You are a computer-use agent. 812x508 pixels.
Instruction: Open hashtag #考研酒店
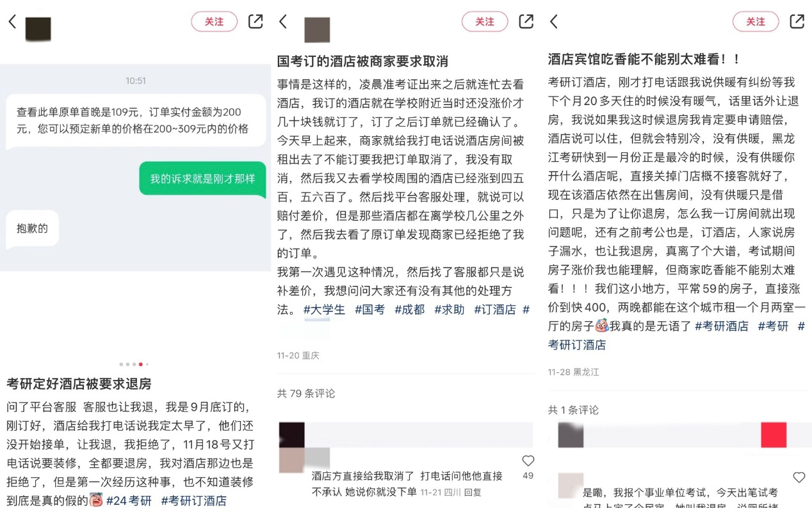click(x=721, y=326)
